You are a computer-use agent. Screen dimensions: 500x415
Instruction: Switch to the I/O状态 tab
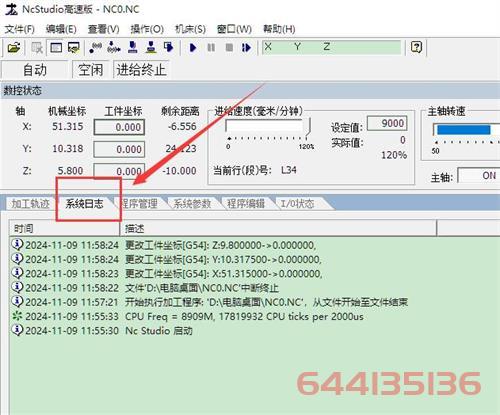click(298, 203)
